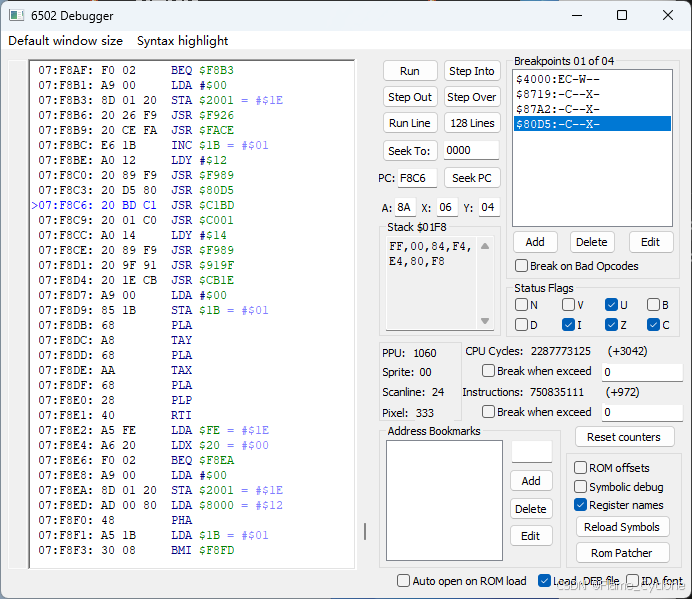Click disassembly line 07:F8E1 RTI

click(115, 415)
